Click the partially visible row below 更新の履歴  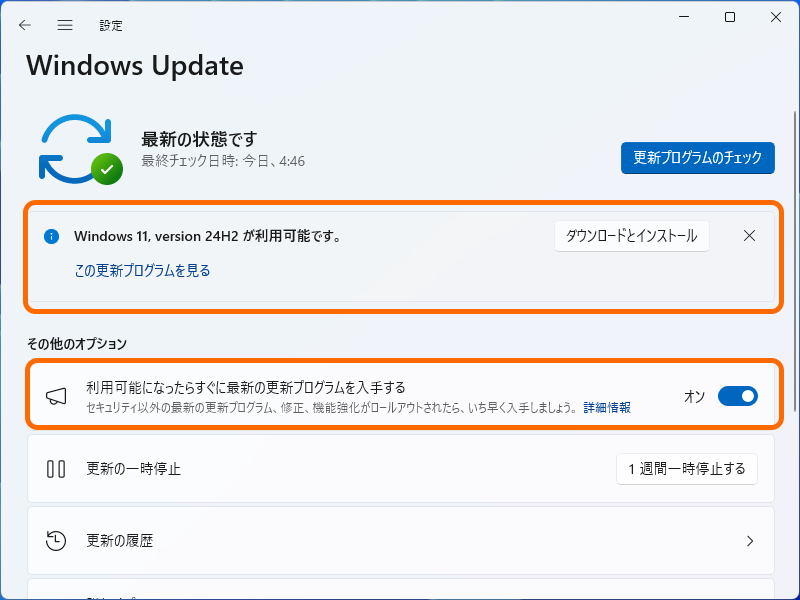[x=400, y=592]
